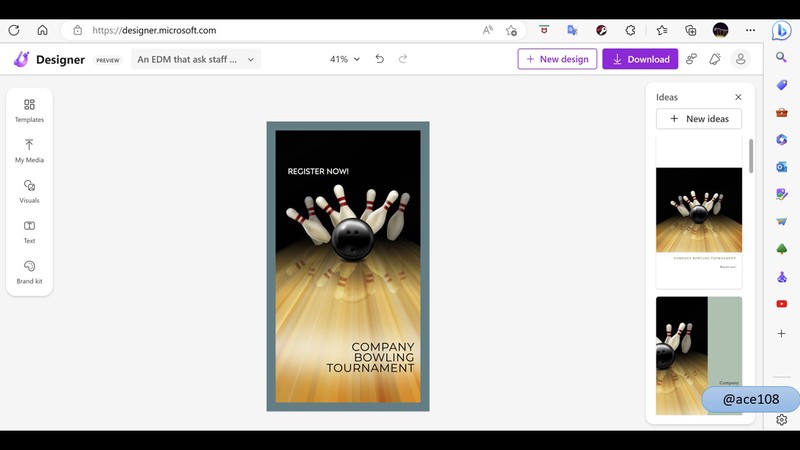This screenshot has width=800, height=450.
Task: Open the Brand kit panel
Action: [x=29, y=272]
